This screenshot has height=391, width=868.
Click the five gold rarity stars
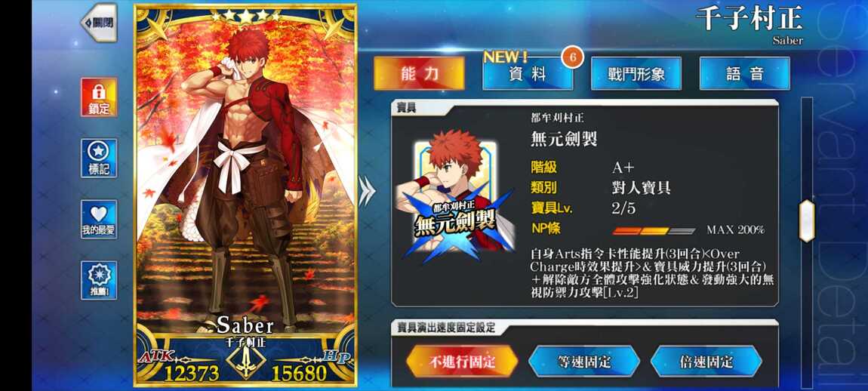click(246, 16)
